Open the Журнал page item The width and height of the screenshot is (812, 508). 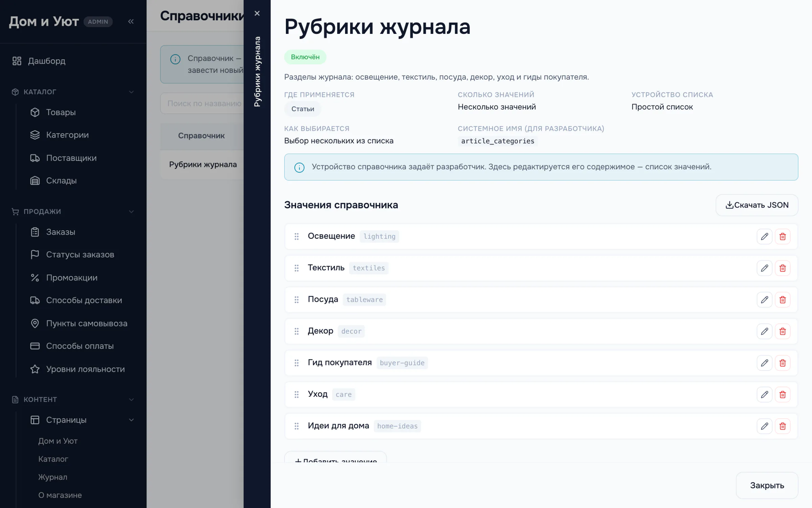coord(53,477)
